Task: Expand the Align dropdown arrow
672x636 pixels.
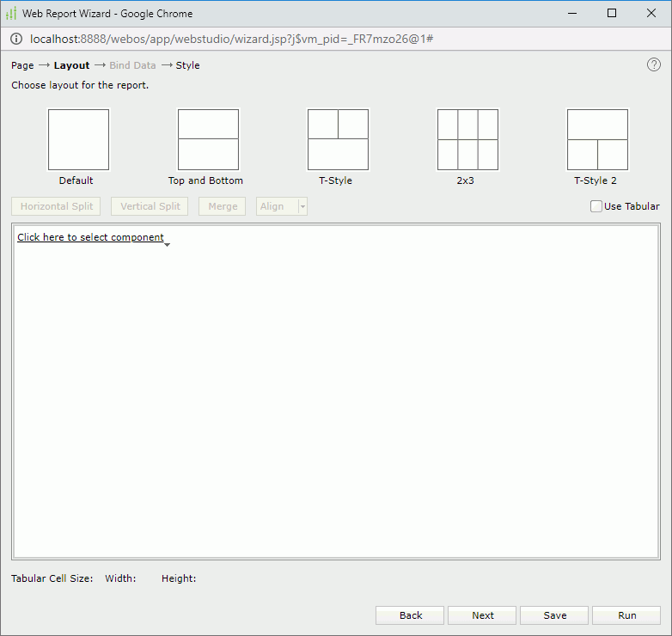Action: 302,206
